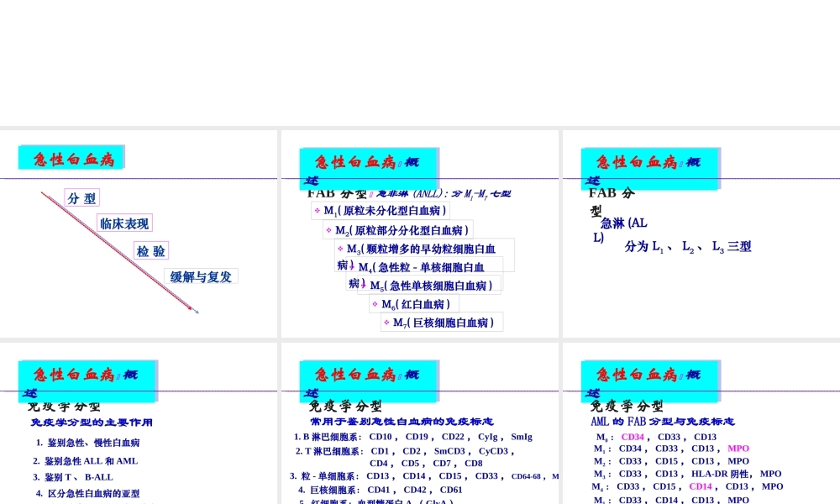Viewport: 840px width, 504px height.
Task: Select the pink CD34 text in the M0 row
Action: click(x=634, y=437)
